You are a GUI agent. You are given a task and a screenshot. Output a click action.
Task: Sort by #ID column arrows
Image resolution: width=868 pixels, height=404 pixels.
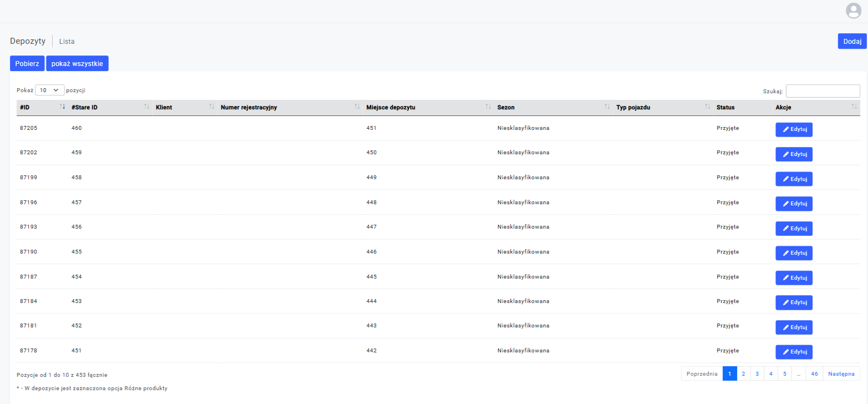coord(62,107)
